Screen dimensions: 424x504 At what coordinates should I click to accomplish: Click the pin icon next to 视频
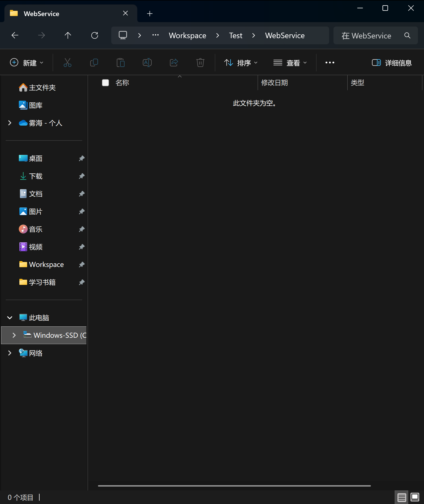[x=82, y=247]
